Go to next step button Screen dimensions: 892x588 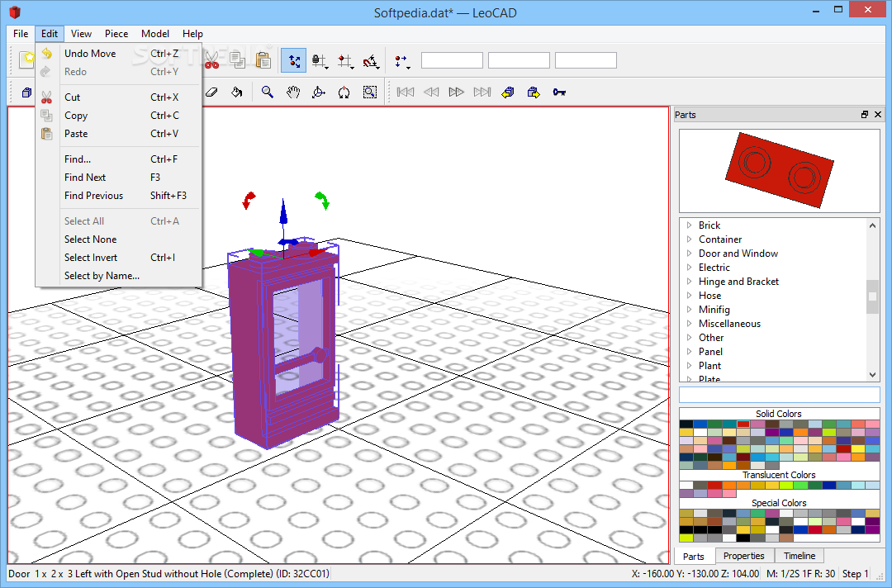456,92
